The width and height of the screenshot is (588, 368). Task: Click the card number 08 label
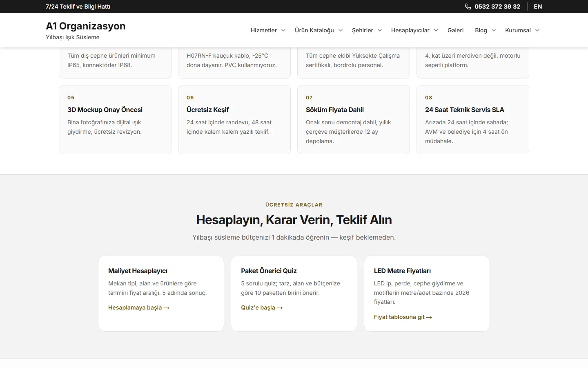click(429, 98)
